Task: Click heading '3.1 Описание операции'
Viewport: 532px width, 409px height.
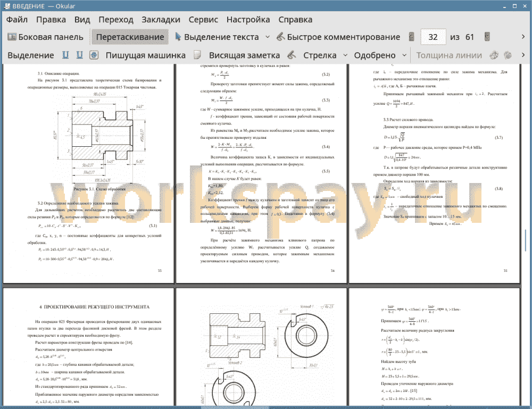Action: click(59, 73)
